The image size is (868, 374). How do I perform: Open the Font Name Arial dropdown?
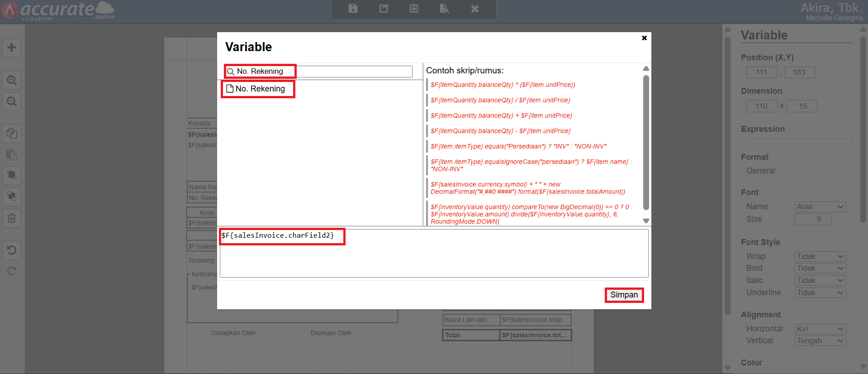[x=820, y=207]
